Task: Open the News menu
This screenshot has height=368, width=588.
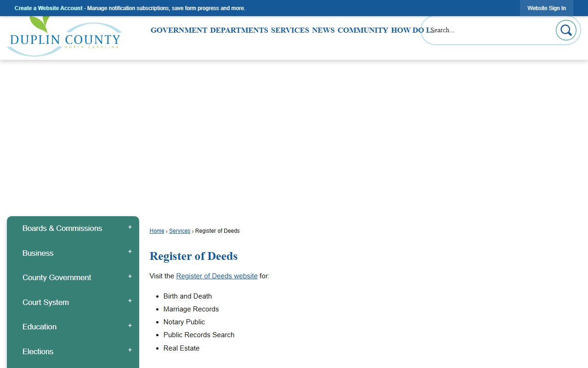Action: tap(323, 30)
